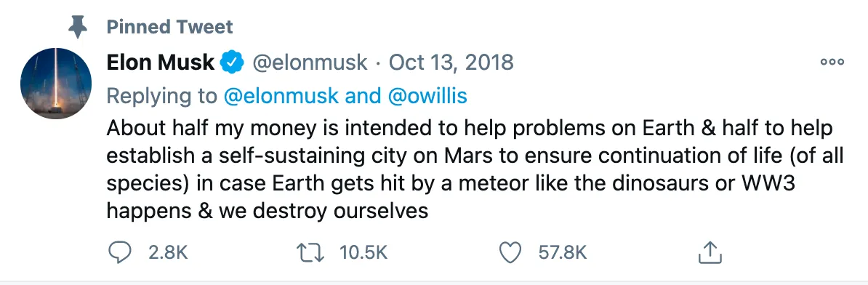The image size is (868, 285).
Task: Click the share upload arrow icon
Action: coord(710,253)
